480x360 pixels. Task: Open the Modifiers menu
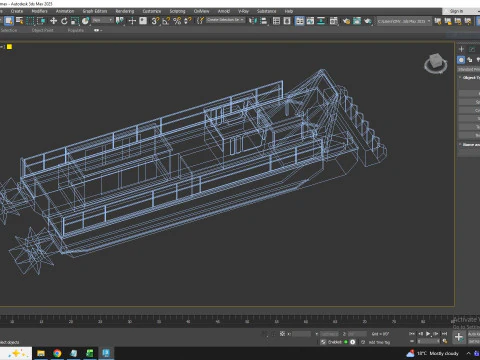[x=39, y=11]
